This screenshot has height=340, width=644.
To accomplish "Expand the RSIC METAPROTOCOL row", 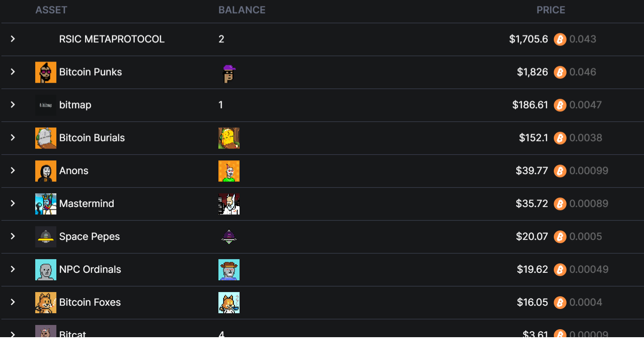I will [13, 39].
